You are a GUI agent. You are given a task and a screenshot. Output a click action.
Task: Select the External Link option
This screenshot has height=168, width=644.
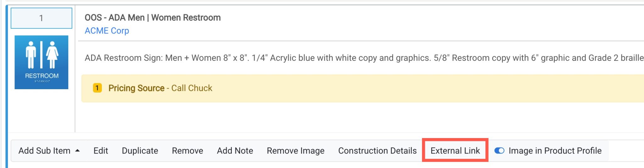point(455,151)
